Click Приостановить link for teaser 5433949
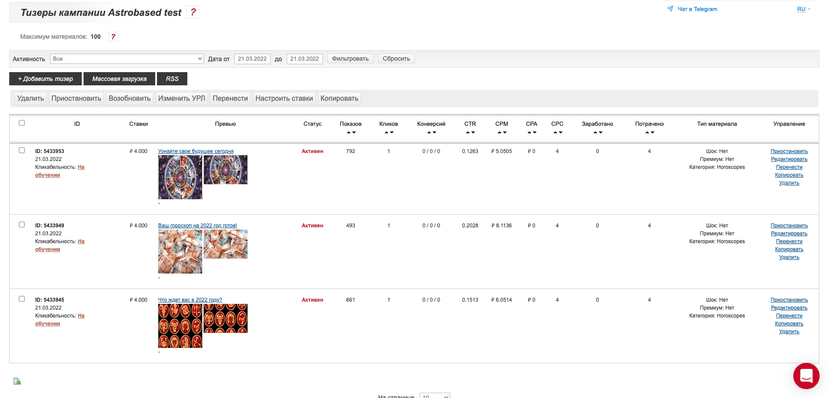The width and height of the screenshot is (828, 398). click(789, 225)
